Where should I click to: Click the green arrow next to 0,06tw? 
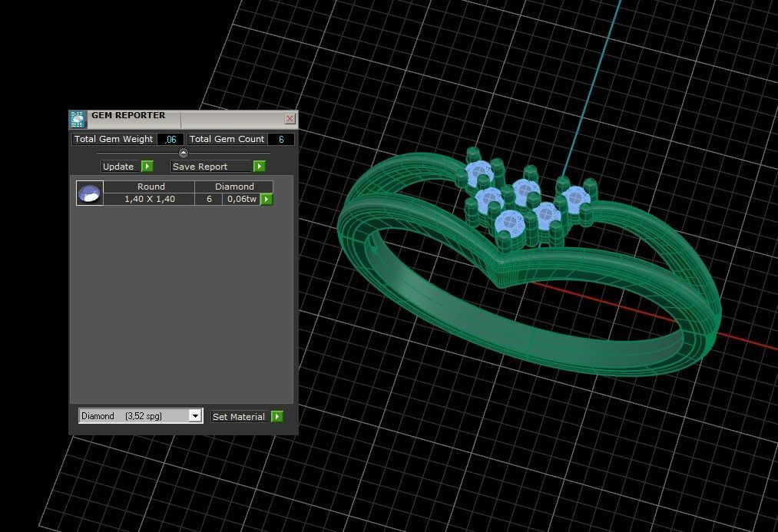267,199
